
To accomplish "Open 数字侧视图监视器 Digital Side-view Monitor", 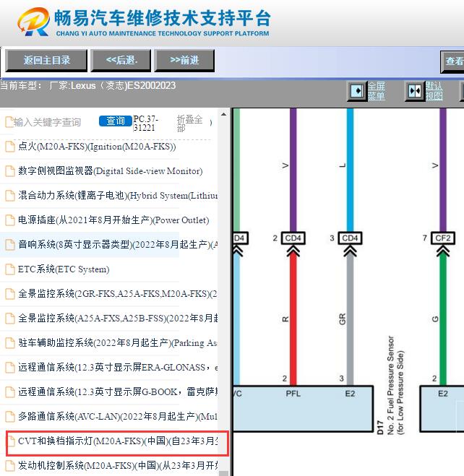I will (110, 171).
